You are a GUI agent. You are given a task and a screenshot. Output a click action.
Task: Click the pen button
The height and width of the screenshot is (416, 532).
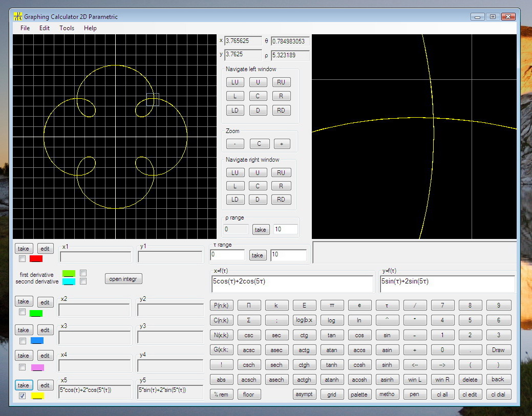tap(415, 395)
